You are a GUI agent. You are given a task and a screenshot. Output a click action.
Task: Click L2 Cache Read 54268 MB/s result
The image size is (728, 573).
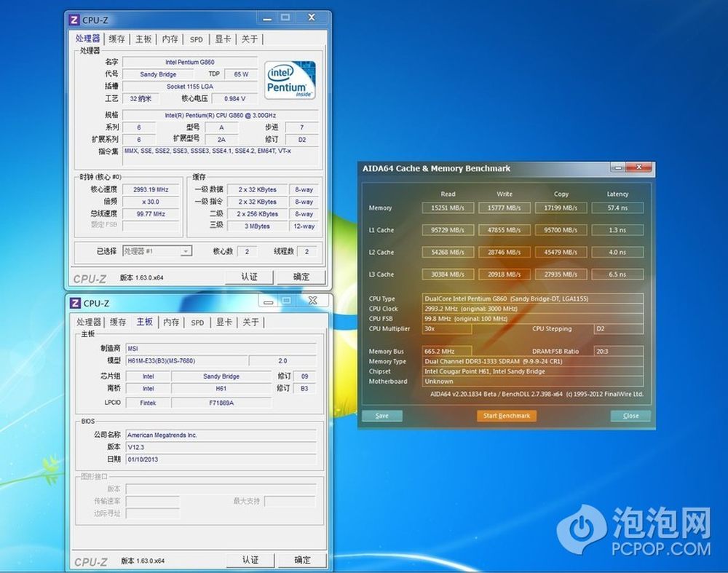(448, 253)
